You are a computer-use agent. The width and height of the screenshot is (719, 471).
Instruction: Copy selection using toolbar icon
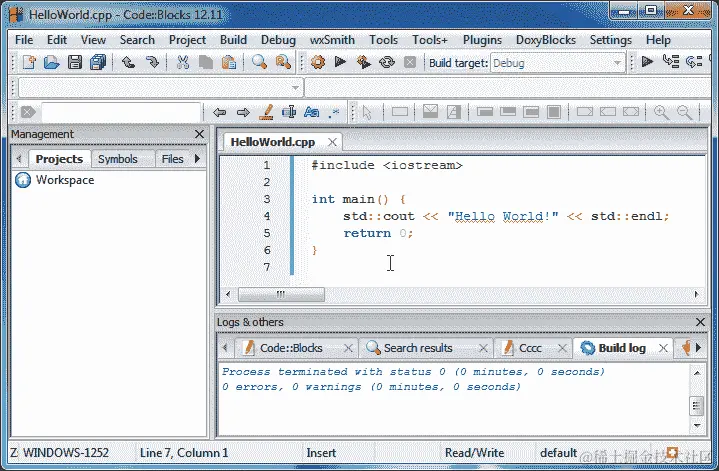[x=205, y=62]
